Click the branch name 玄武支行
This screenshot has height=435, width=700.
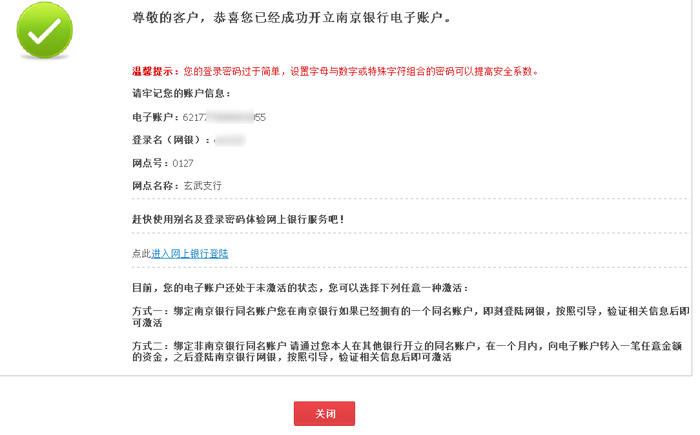click(202, 186)
